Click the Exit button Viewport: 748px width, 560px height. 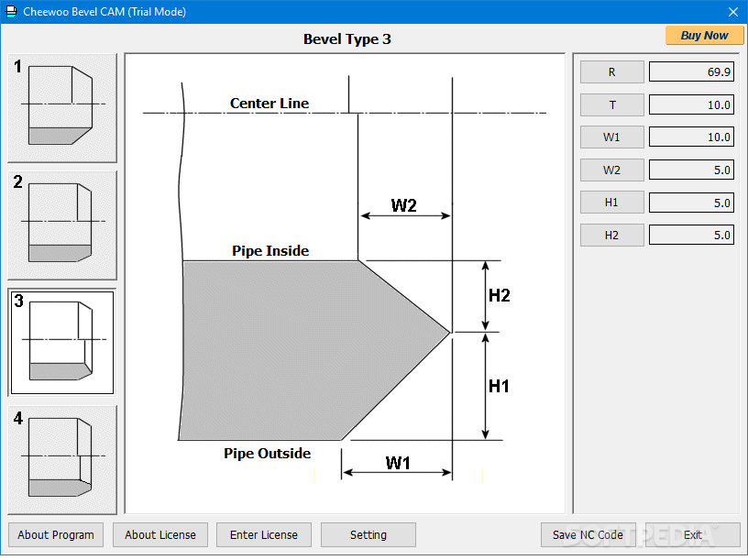point(693,534)
